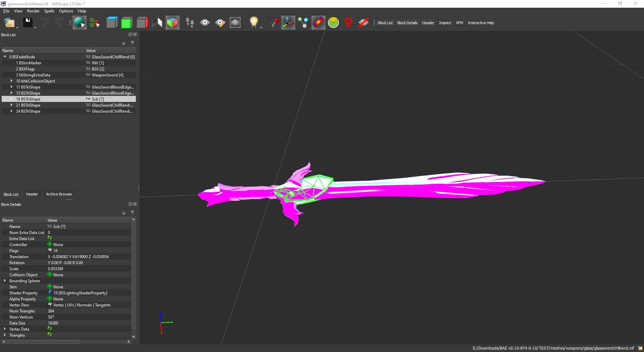This screenshot has width=644, height=352.
Task: Open dropdown arrow beside Save icon
Action: 35,27
